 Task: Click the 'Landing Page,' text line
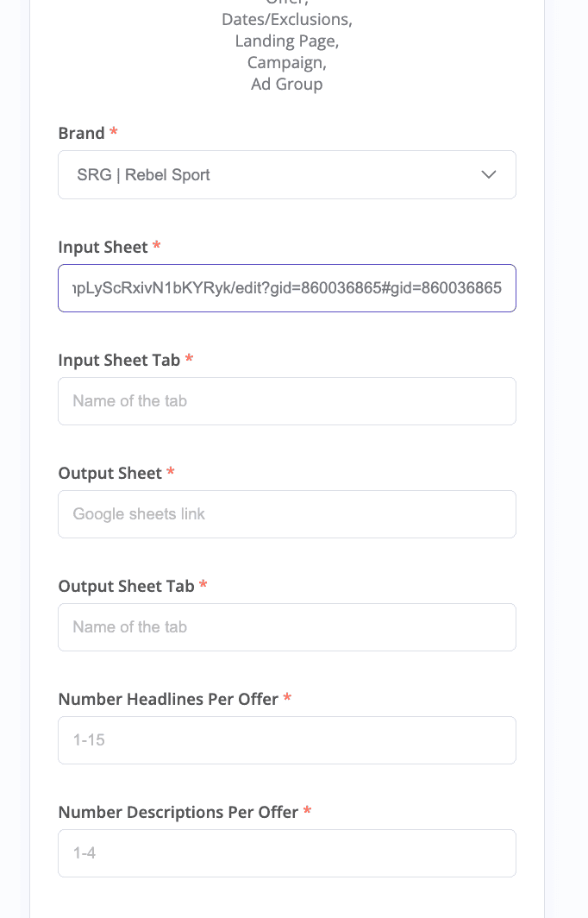[286, 41]
